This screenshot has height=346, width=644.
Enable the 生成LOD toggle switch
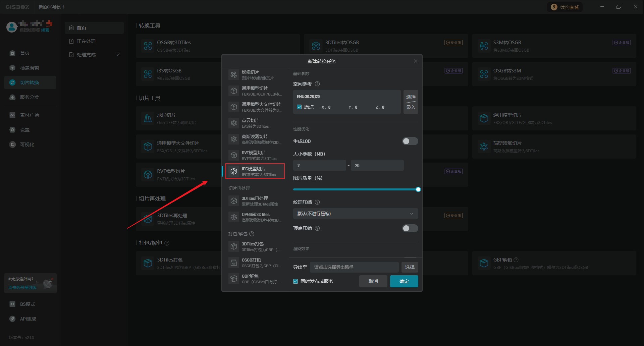[x=410, y=141]
